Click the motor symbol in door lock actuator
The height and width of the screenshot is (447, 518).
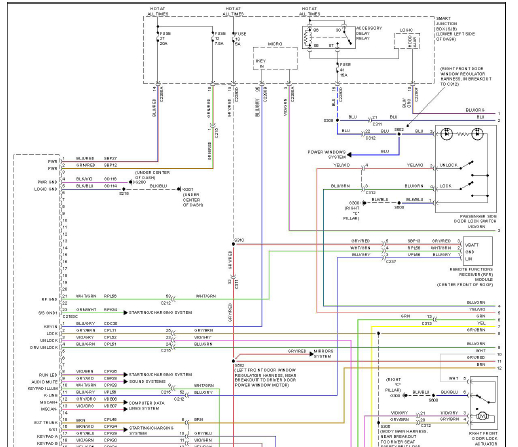pos(482,416)
